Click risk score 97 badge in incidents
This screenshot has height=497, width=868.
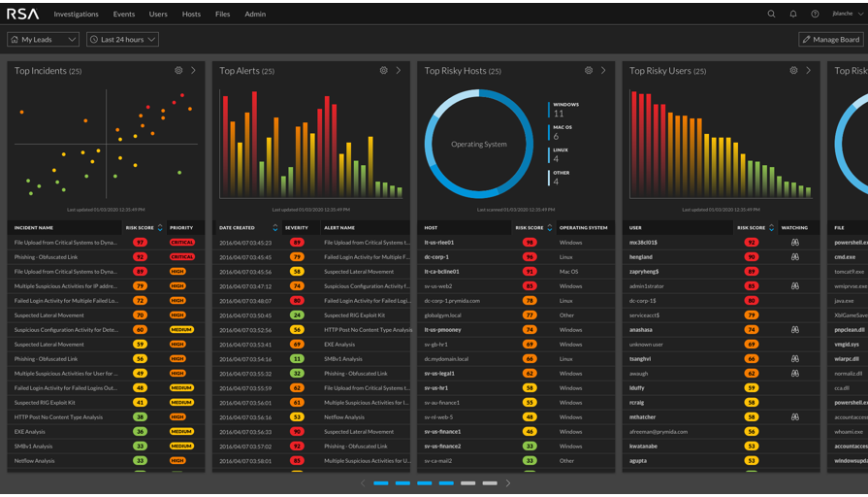(x=140, y=242)
